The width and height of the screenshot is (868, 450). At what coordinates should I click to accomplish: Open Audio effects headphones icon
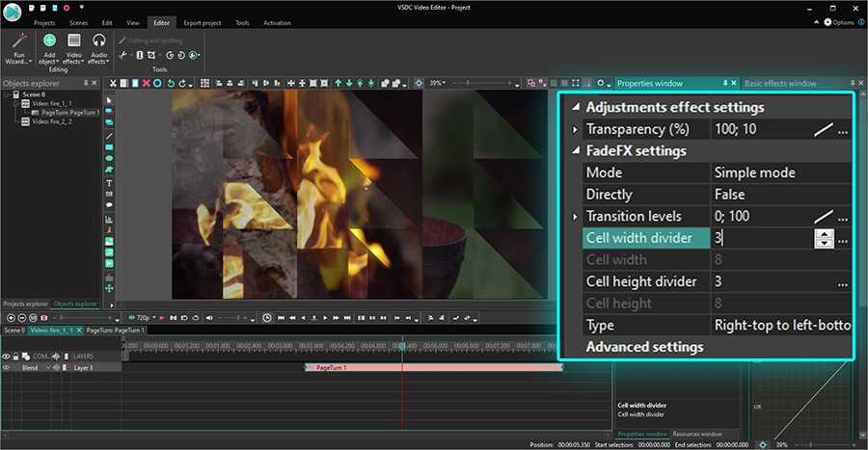[98, 41]
